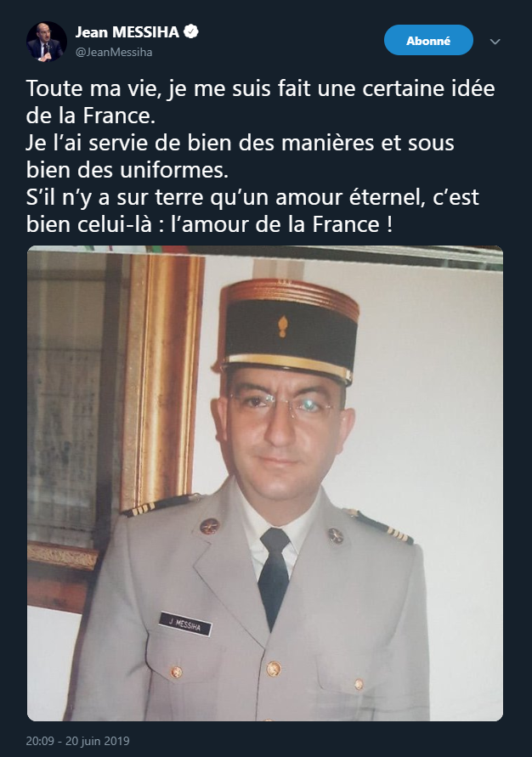532x757 pixels.
Task: Click the text "l'amour de la France !"
Action: click(x=282, y=224)
